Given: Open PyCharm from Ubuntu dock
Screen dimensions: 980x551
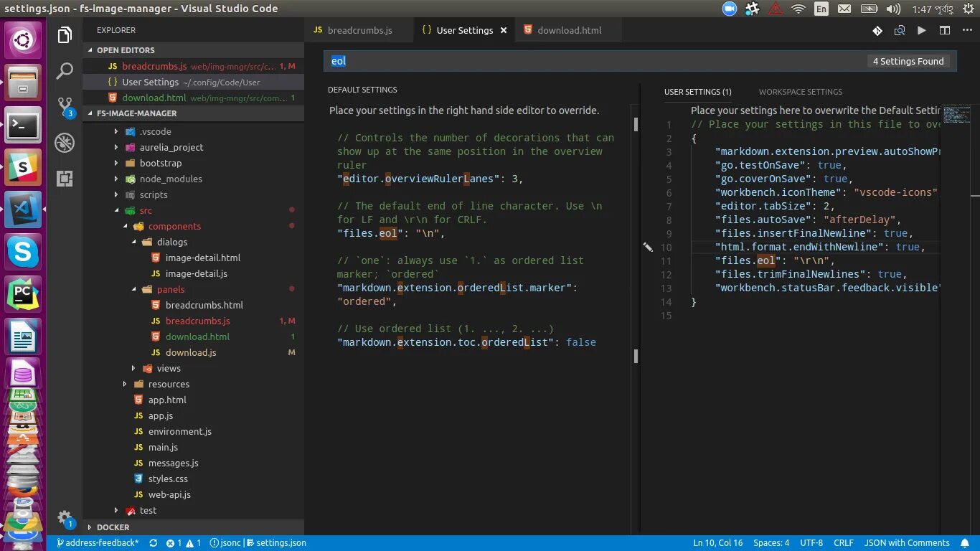Looking at the screenshot, I should pyautogui.click(x=23, y=294).
